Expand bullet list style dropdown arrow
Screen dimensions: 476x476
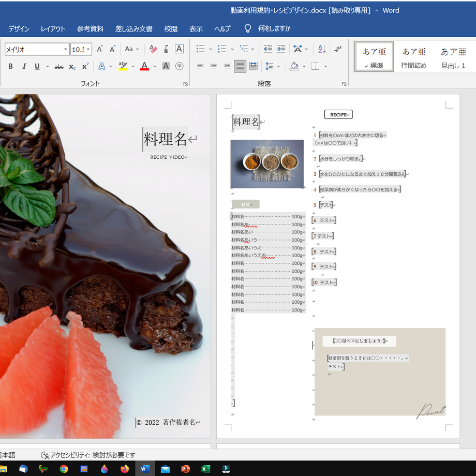tap(211, 49)
